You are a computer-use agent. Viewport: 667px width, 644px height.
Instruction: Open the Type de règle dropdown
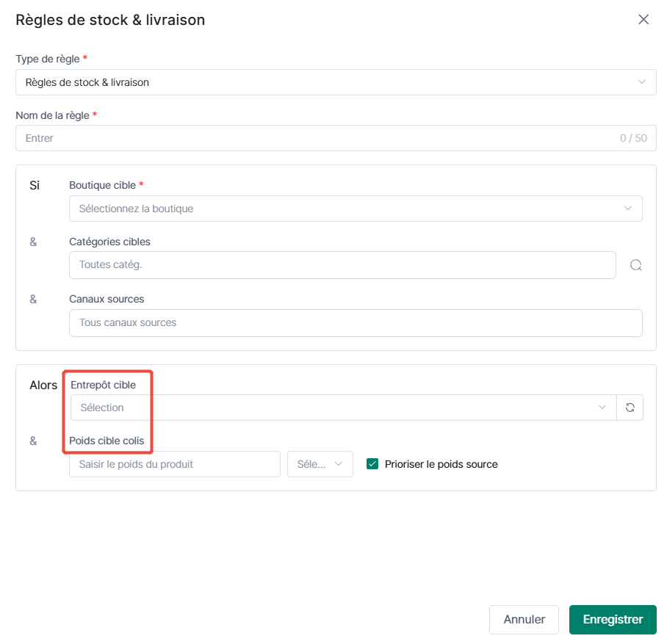point(336,82)
